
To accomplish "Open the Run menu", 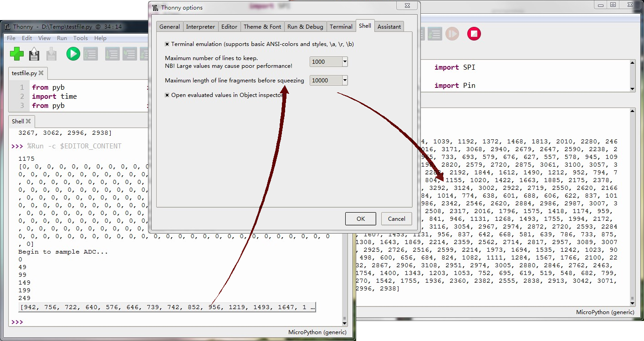I will (62, 38).
